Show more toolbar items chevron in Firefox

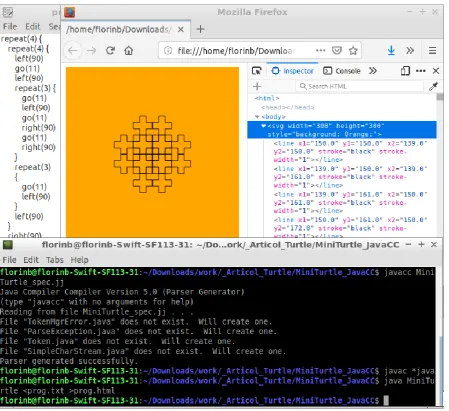click(410, 50)
